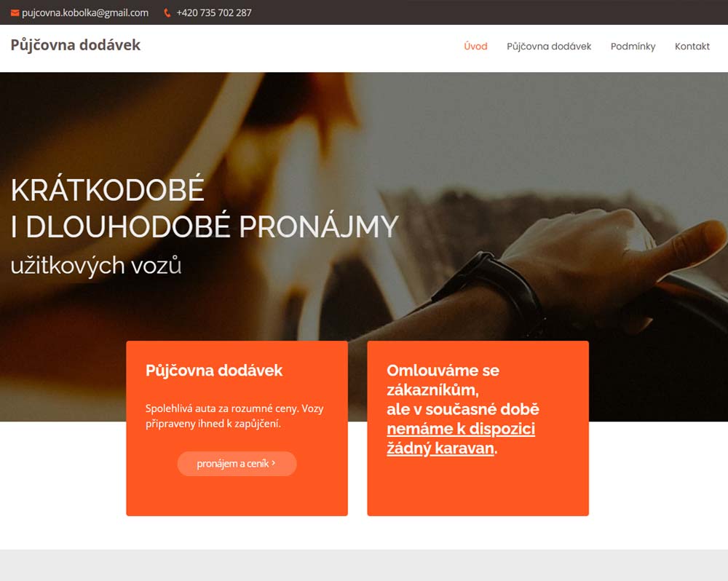
Task: Click the Půjčovna dodávek heading in orange card
Action: click(x=214, y=370)
